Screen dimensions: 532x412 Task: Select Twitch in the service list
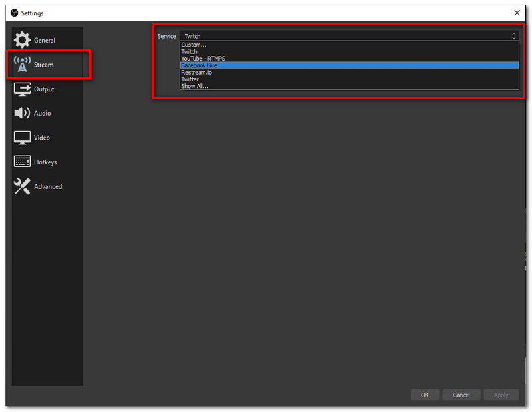point(349,52)
